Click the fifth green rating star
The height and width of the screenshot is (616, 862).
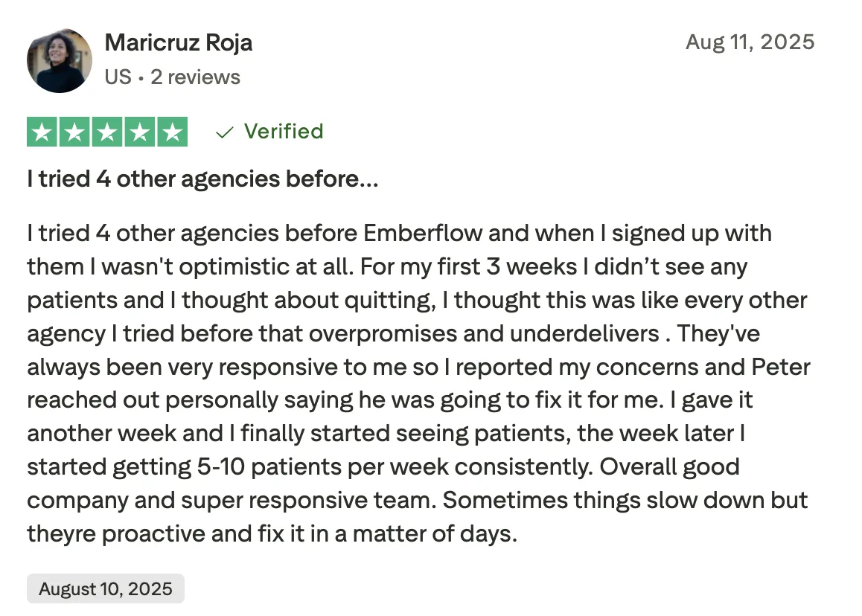172,132
